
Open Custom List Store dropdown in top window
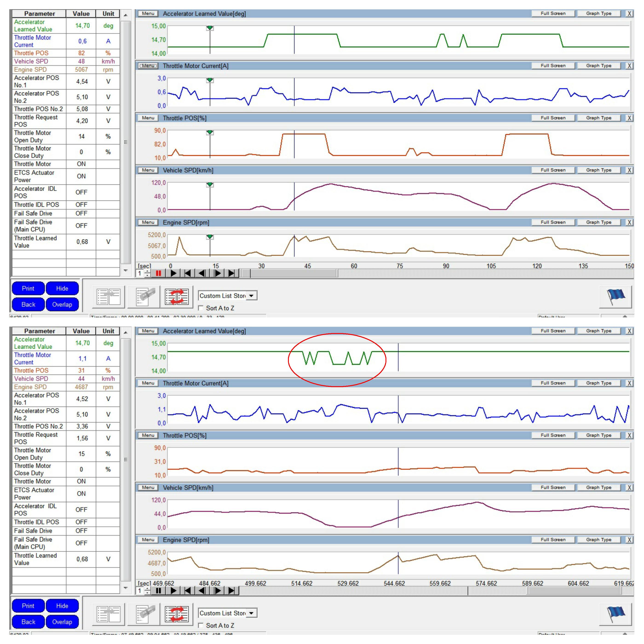coord(251,296)
